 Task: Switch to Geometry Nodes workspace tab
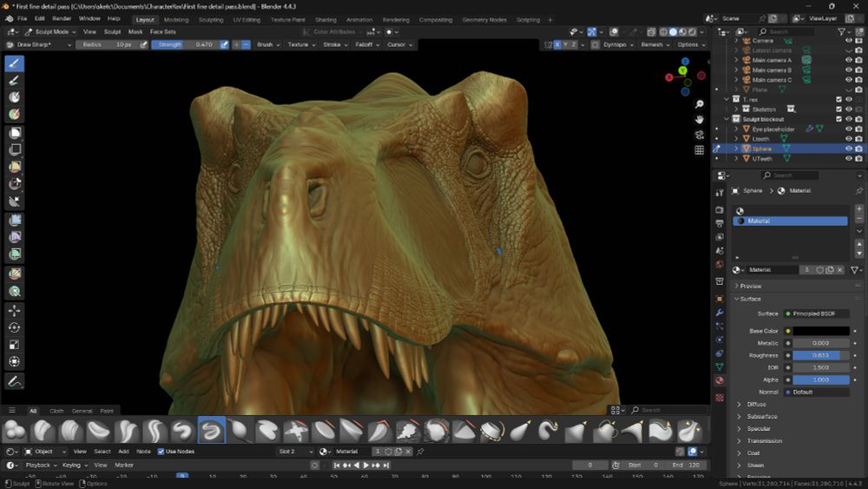click(x=484, y=19)
